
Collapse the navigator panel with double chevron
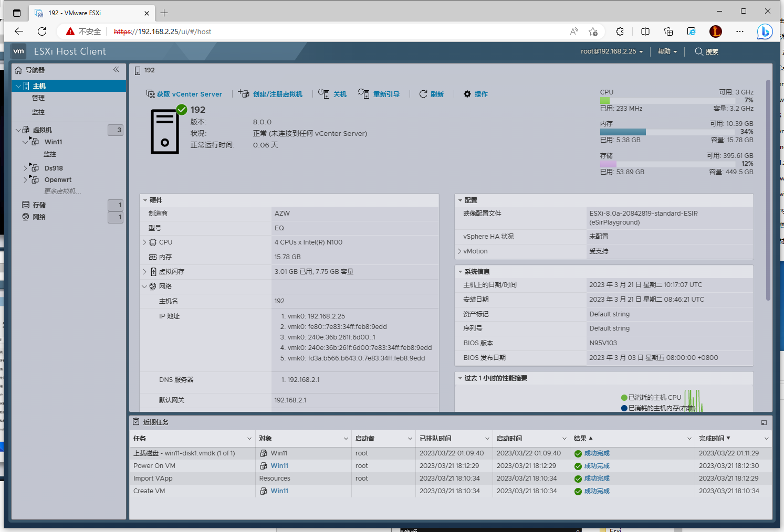[x=116, y=69]
